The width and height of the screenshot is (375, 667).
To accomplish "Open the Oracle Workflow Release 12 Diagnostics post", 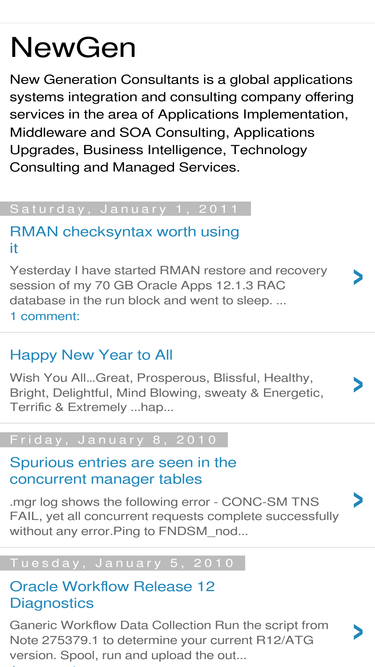I will click(x=112, y=594).
